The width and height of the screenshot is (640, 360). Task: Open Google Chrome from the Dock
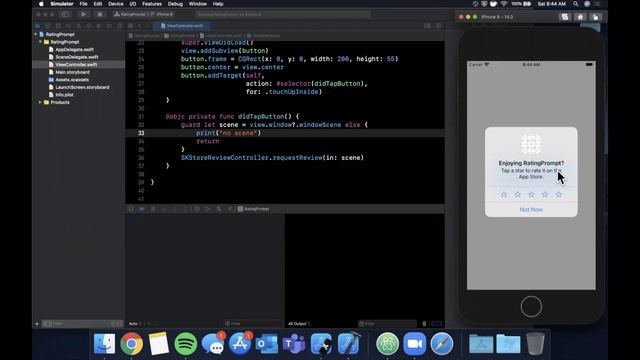tap(131, 344)
